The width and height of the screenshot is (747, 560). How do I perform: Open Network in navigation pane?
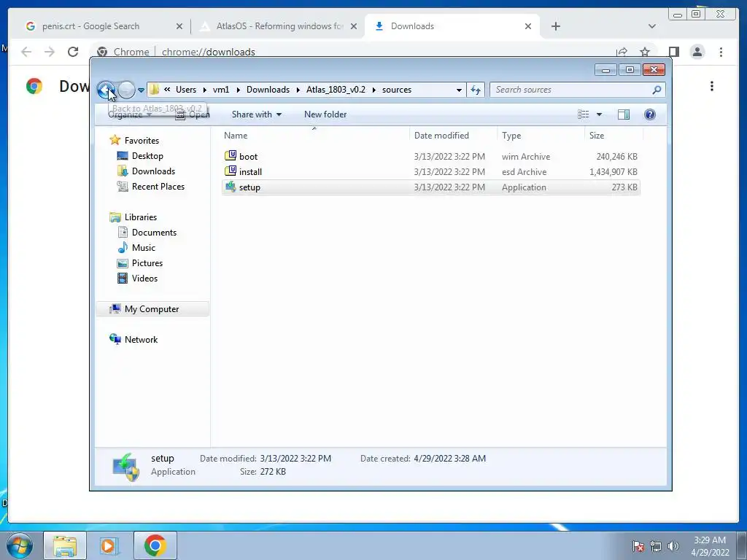[141, 340]
